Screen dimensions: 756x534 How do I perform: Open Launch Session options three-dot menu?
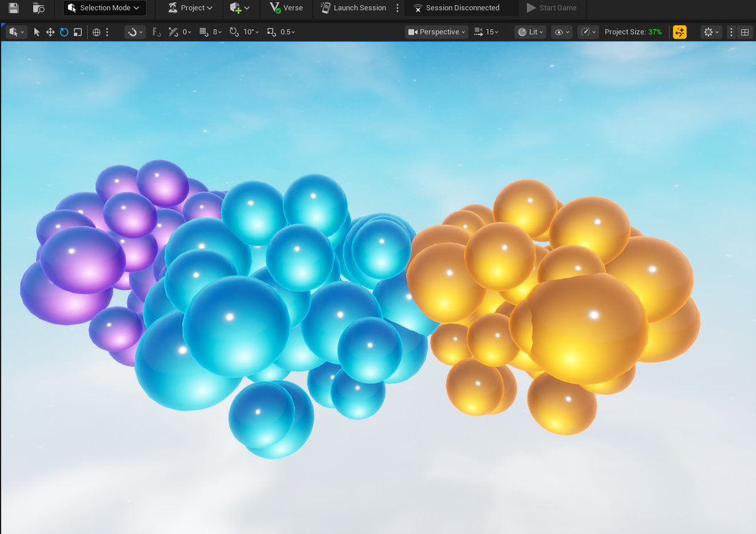click(397, 8)
